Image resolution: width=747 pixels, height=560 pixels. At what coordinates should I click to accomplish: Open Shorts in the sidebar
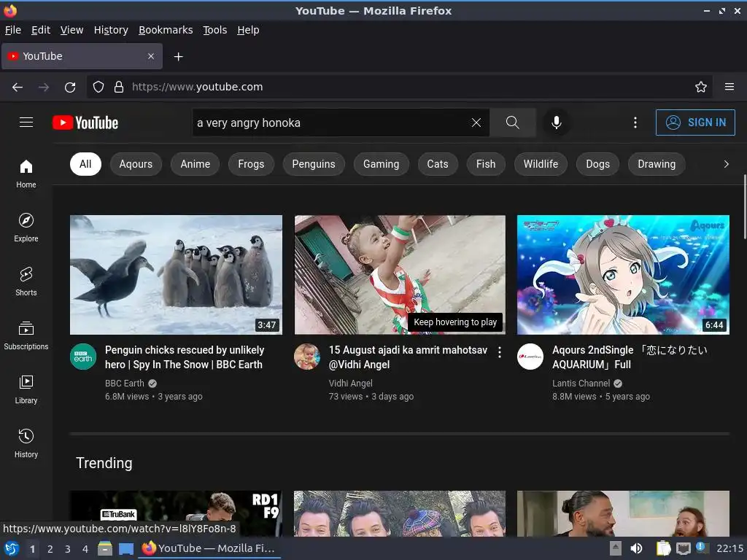click(x=26, y=282)
